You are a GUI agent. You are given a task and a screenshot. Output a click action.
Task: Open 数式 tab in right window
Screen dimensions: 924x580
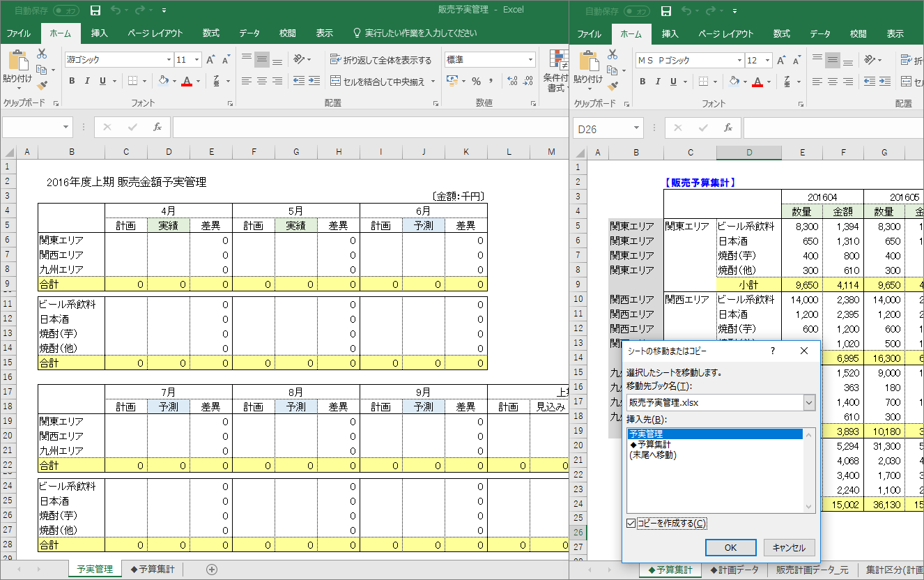tap(782, 33)
